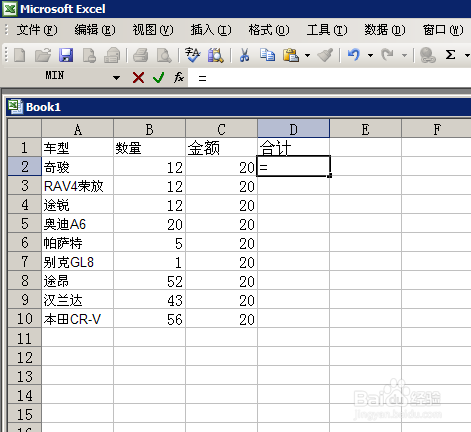Select column E header
The height and width of the screenshot is (432, 471).
pos(365,129)
